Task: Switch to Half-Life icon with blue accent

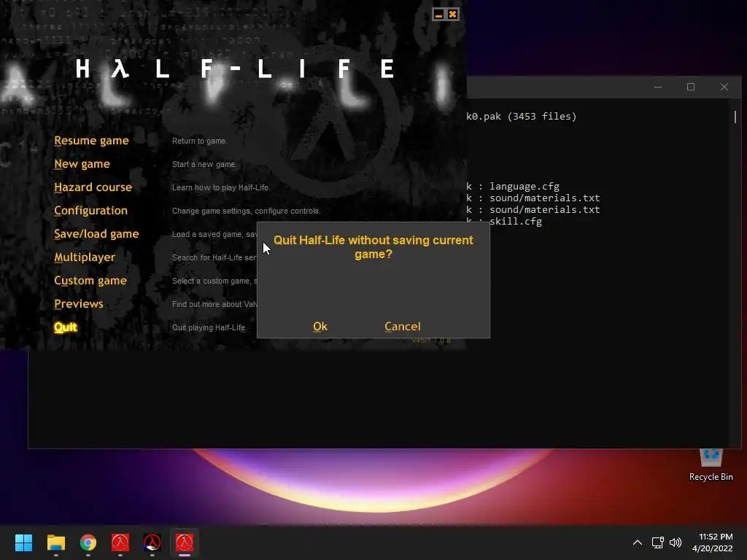Action: click(x=152, y=542)
